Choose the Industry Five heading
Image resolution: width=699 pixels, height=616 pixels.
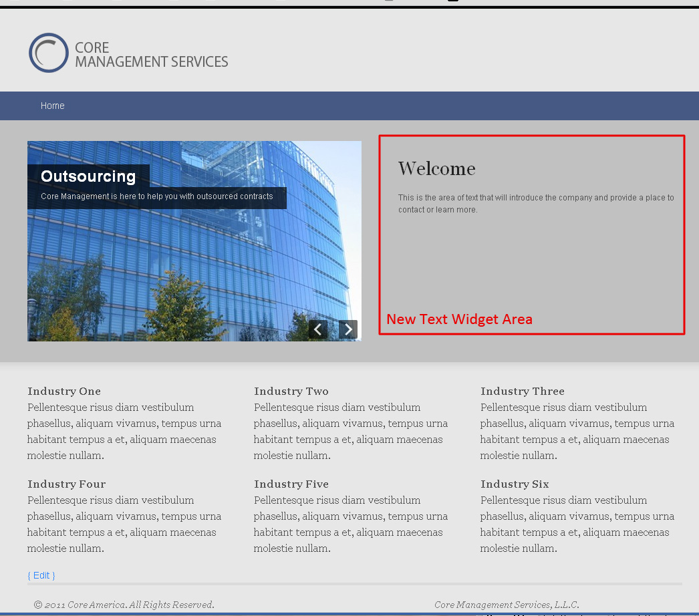click(291, 484)
